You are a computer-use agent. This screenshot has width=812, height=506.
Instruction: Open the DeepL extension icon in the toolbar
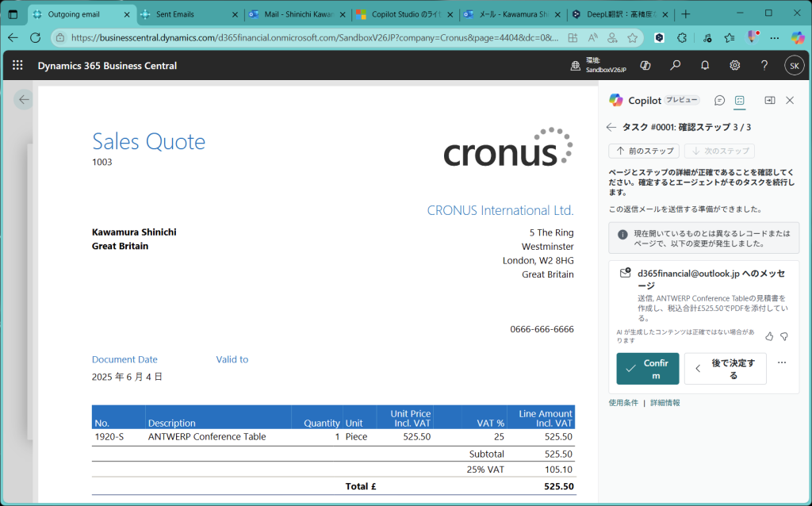click(659, 38)
